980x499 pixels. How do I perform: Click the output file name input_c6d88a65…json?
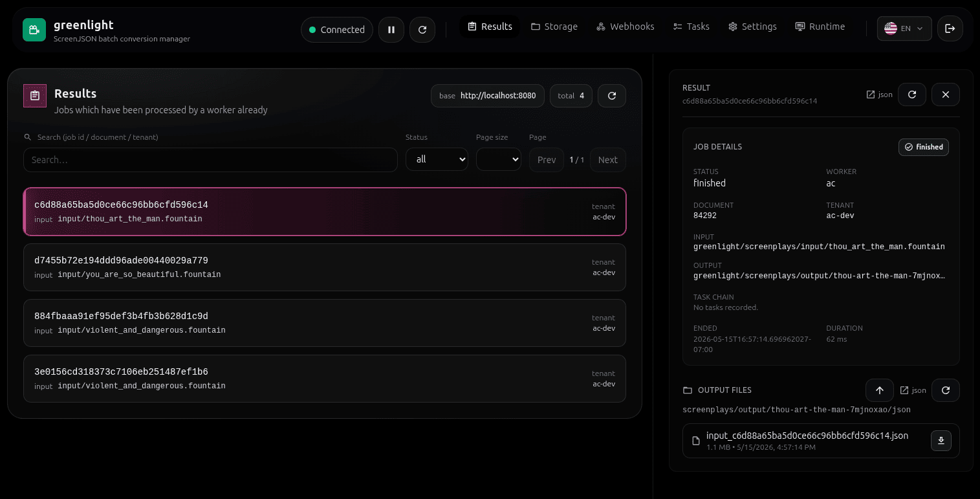(807, 436)
